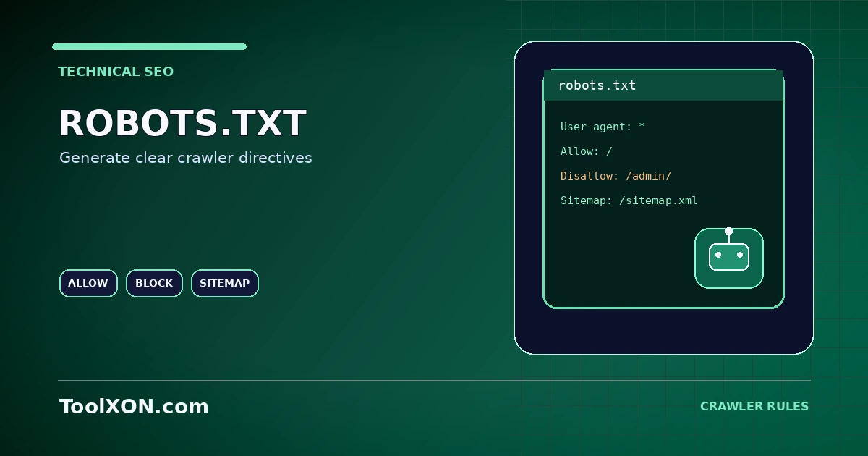This screenshot has width=868, height=456.
Task: Click the "Sitemap: /sitemap.xml" line
Action: (x=629, y=200)
